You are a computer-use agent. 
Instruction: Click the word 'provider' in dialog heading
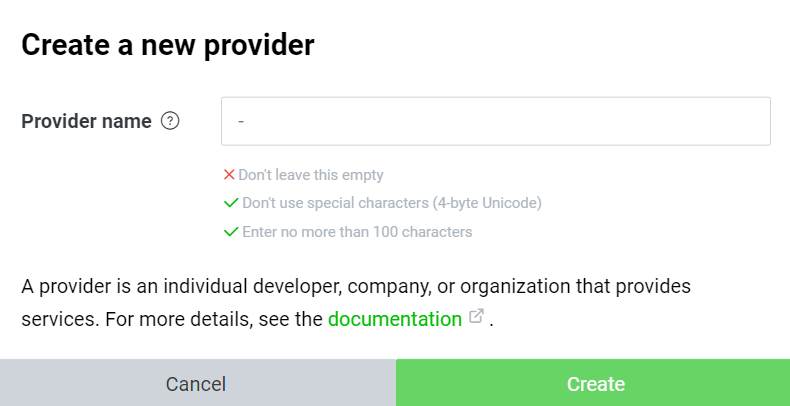pos(260,44)
